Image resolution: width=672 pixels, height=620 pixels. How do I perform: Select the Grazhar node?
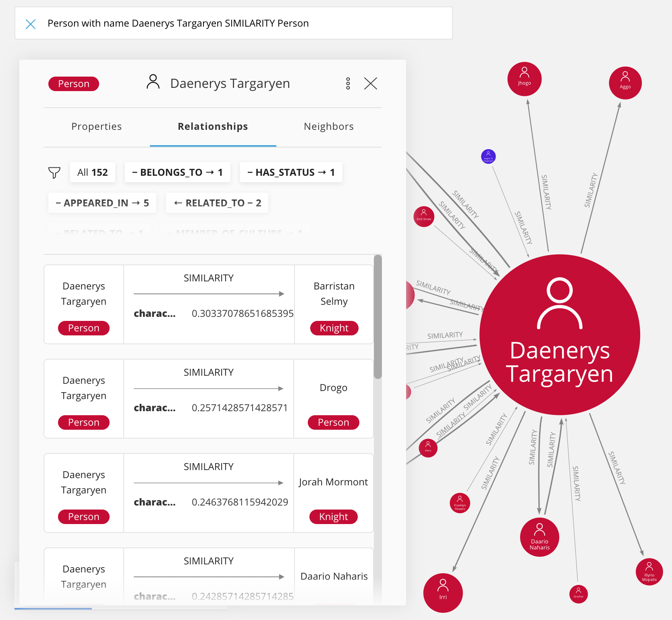(579, 594)
